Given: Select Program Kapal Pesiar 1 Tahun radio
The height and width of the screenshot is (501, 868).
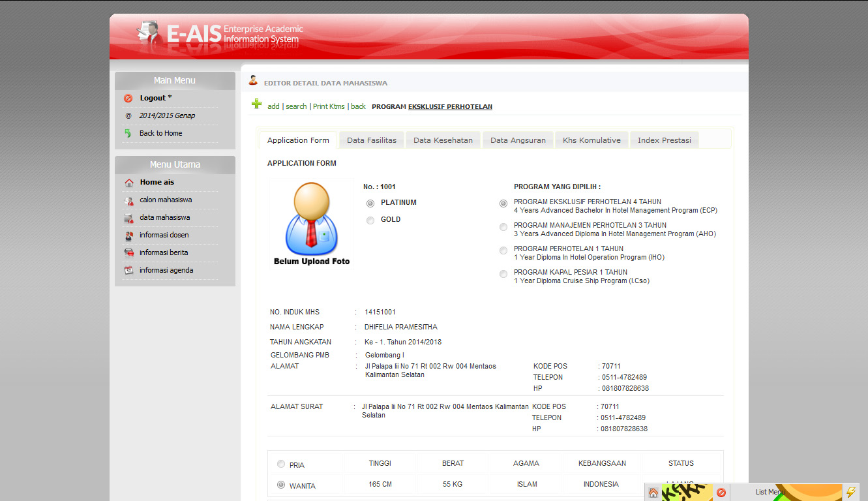Looking at the screenshot, I should coord(503,274).
